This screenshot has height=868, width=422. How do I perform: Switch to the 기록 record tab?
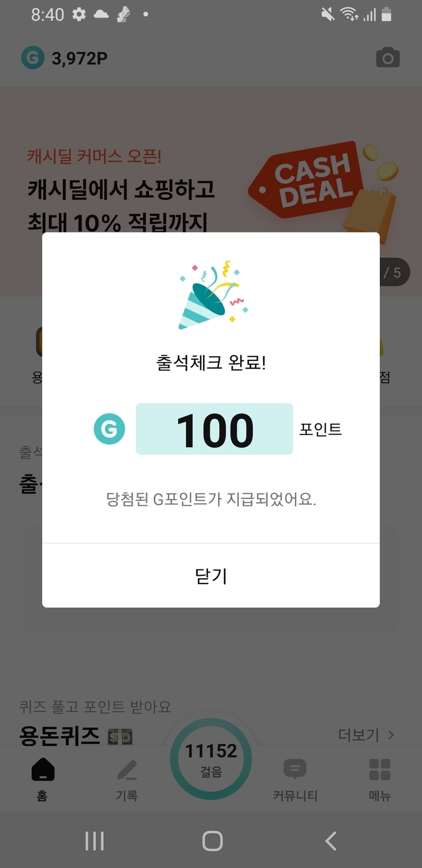point(127,778)
